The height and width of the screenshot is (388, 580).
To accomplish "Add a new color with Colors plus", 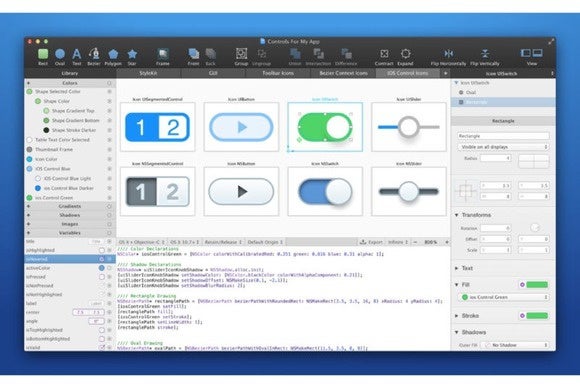I will click(28, 83).
